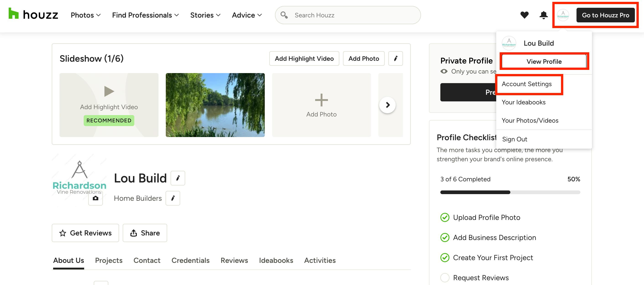
Task: Click the Add Business Description checklist text
Action: click(494, 237)
